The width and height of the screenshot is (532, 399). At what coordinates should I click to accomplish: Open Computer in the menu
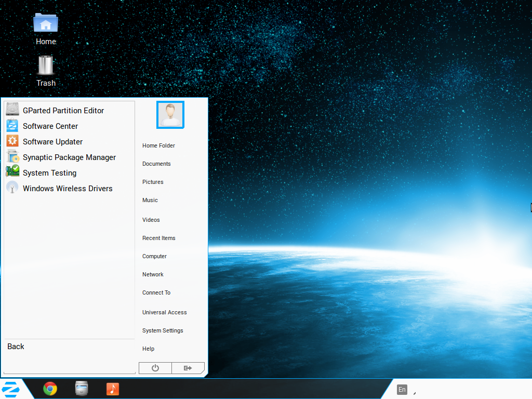click(154, 257)
